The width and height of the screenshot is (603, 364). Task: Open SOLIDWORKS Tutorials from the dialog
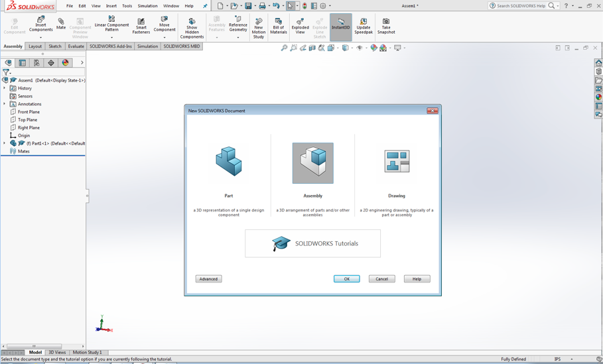(312, 243)
